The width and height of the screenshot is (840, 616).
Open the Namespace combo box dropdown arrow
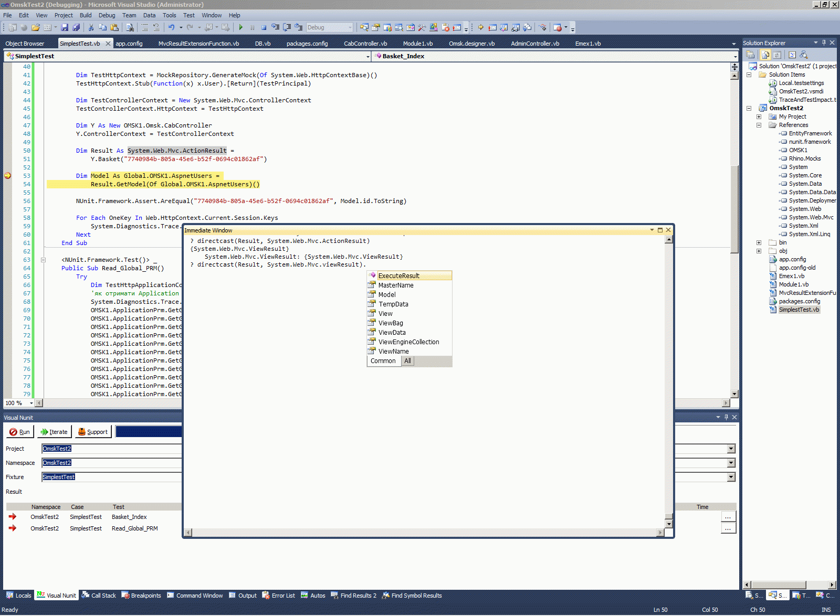pos(731,463)
